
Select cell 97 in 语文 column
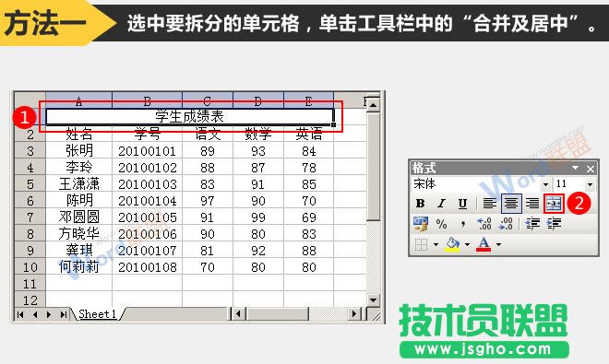(x=208, y=201)
